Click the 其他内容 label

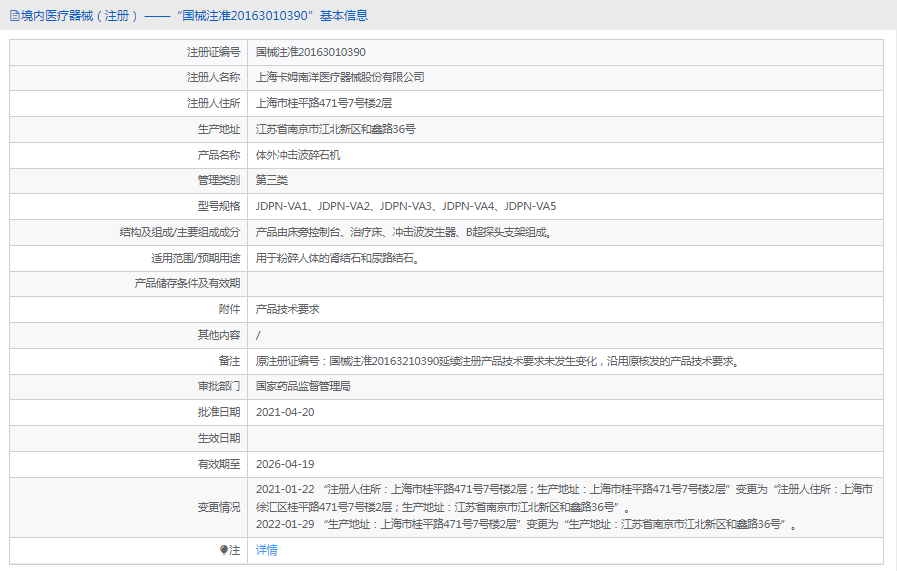point(219,335)
